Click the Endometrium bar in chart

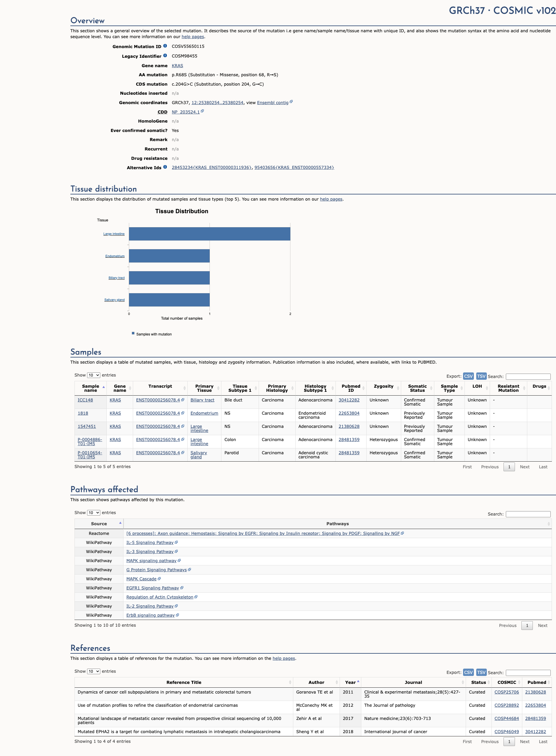click(169, 256)
